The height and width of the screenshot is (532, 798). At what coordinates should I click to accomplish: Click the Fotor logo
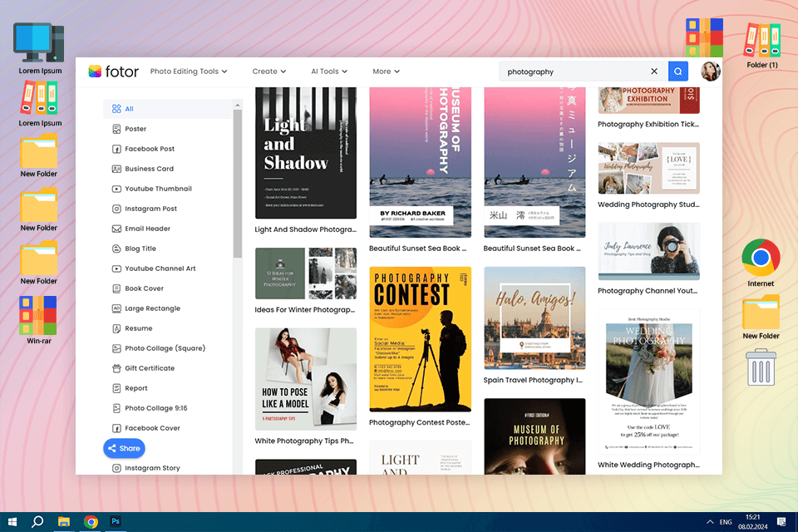(114, 71)
